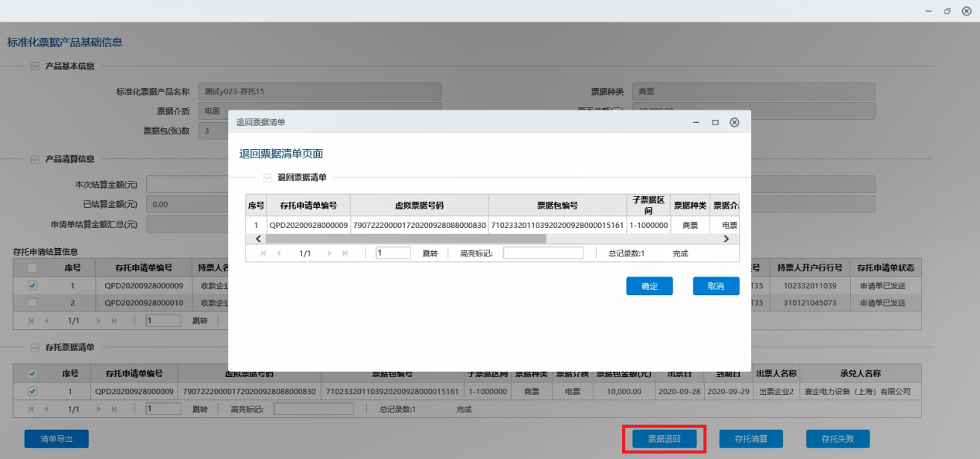Go to last page in dialog pager

click(345, 253)
